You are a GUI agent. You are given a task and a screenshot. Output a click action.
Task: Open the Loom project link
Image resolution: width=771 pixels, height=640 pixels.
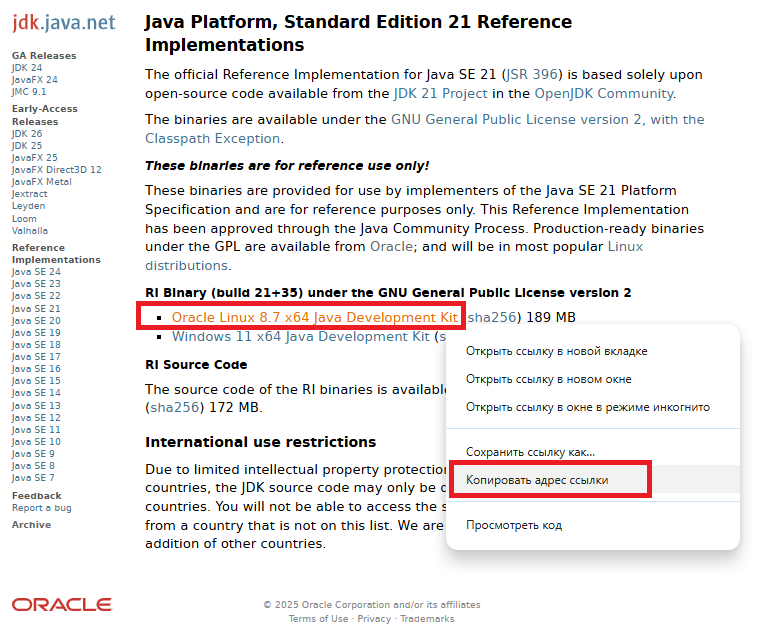[24, 219]
